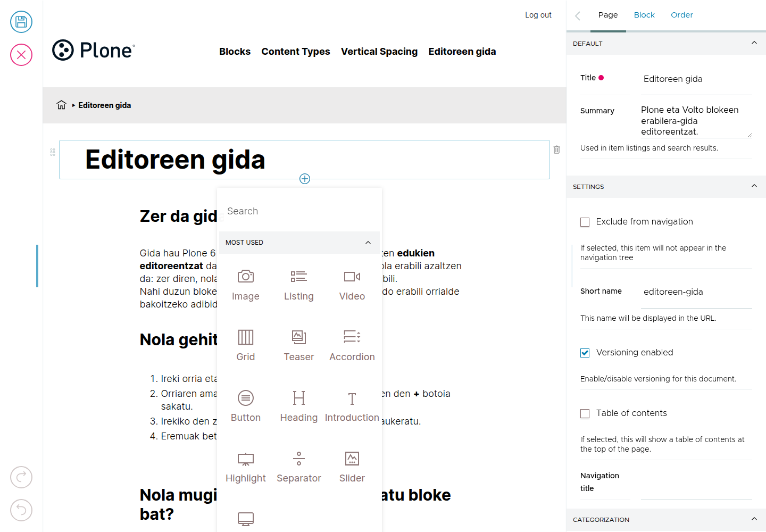Insert a Grid block

point(246,346)
